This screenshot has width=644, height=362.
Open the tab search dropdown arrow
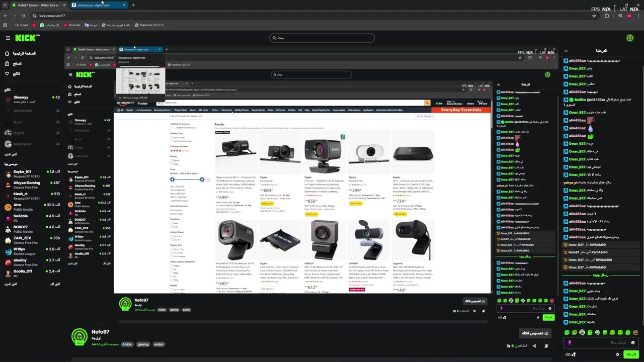coord(5,5)
